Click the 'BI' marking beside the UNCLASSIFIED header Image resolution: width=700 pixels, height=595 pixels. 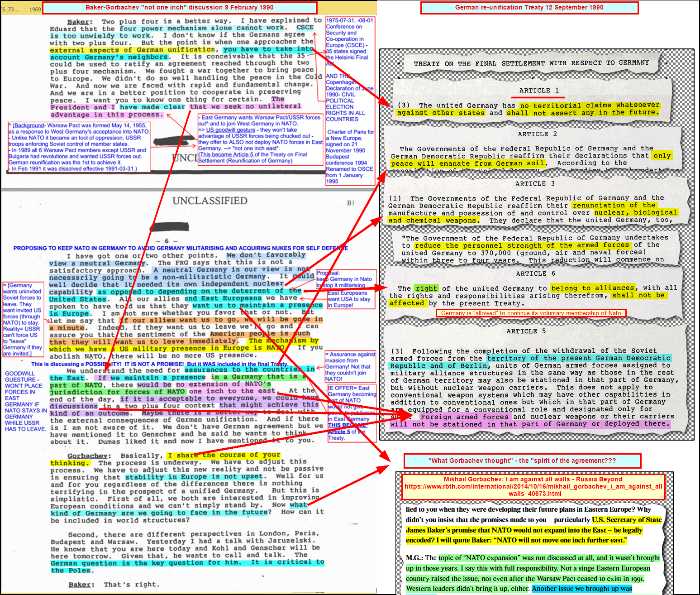click(351, 203)
